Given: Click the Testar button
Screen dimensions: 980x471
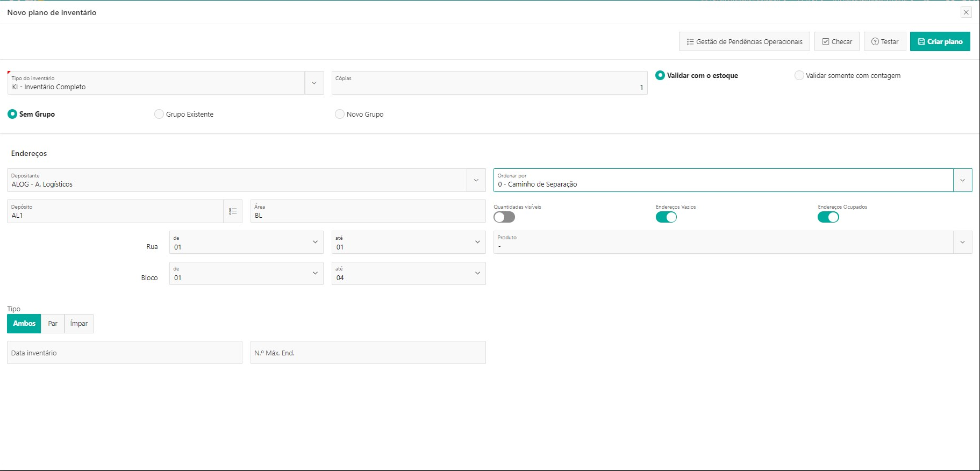Looking at the screenshot, I should [884, 41].
